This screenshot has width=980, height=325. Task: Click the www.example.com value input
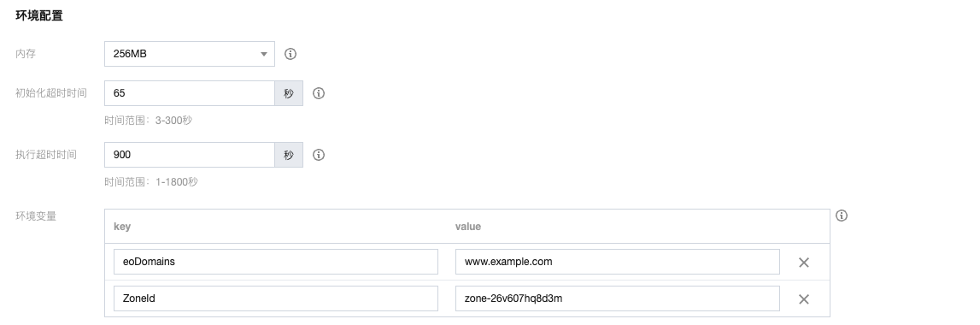click(618, 262)
